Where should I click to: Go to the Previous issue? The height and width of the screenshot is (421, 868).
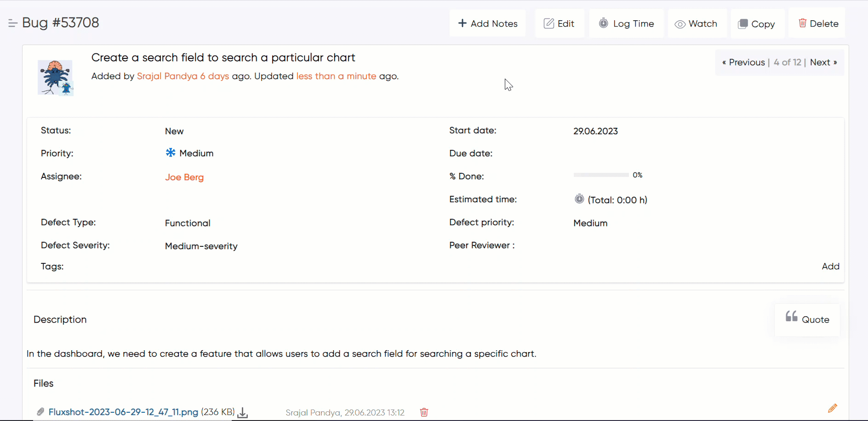tap(743, 63)
